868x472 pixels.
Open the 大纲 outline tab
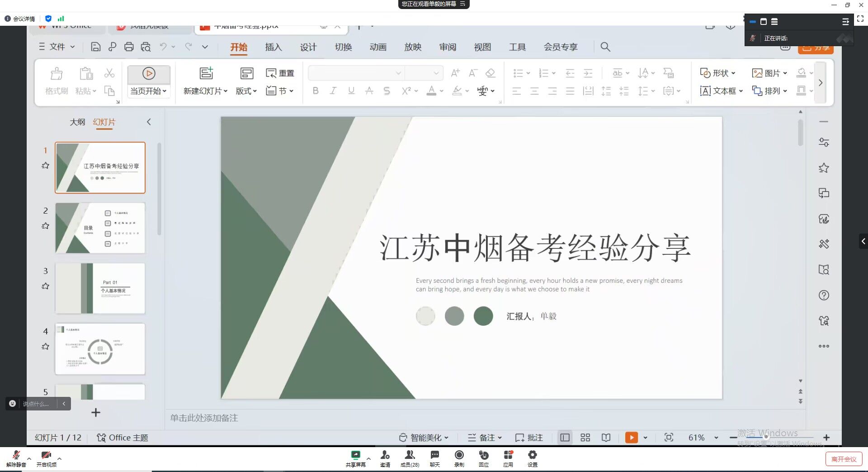(77, 122)
